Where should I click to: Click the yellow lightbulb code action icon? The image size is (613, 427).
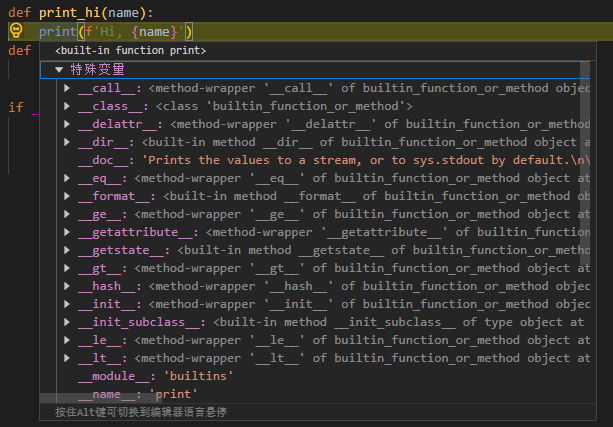[x=16, y=30]
